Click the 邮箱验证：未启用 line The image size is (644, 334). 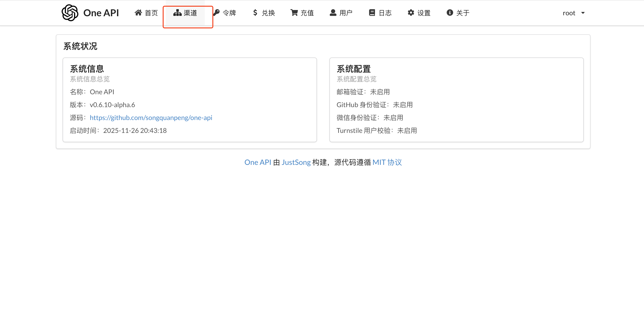pyautogui.click(x=363, y=92)
